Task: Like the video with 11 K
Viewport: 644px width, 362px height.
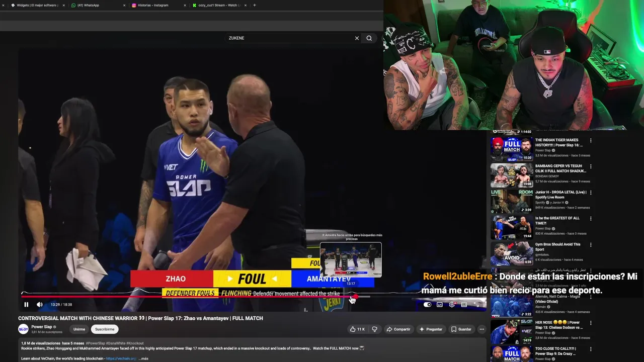Action: (x=358, y=329)
